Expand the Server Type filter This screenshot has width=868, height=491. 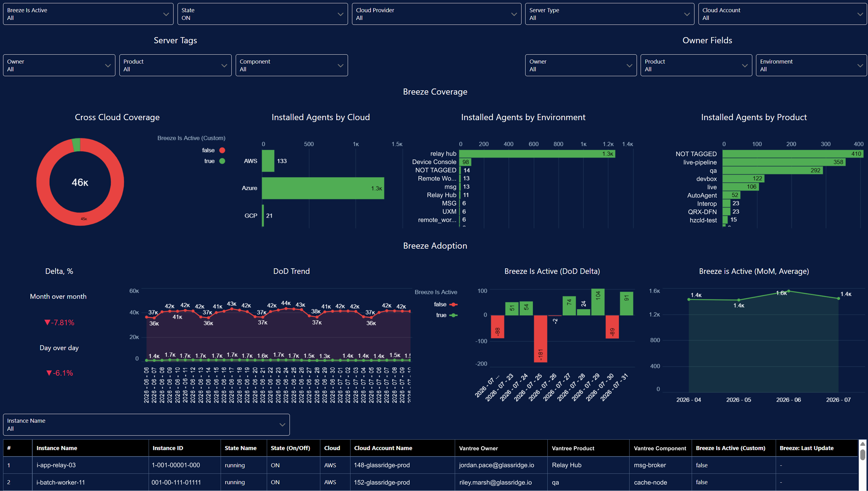(610, 14)
